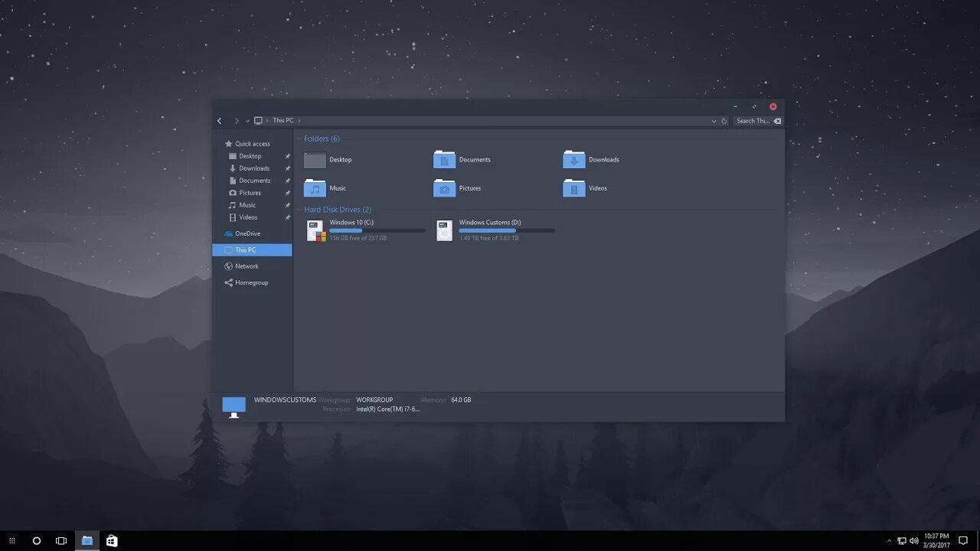The height and width of the screenshot is (551, 980).
Task: Click the forward navigation arrow
Action: click(x=237, y=121)
